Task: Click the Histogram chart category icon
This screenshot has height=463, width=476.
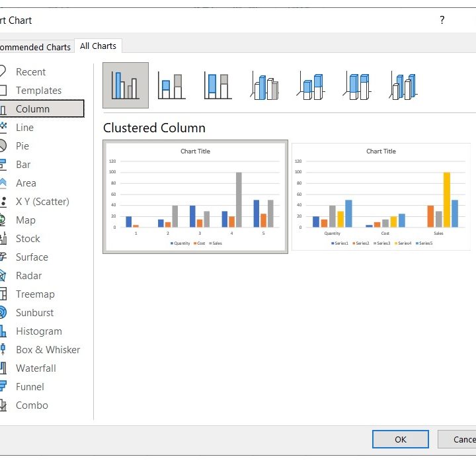Action: click(3, 331)
